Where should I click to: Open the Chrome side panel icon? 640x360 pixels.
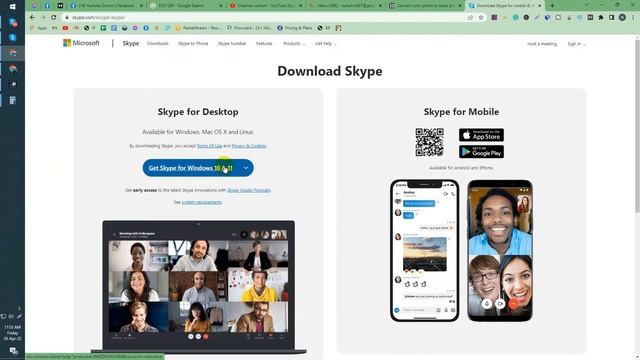coord(611,18)
